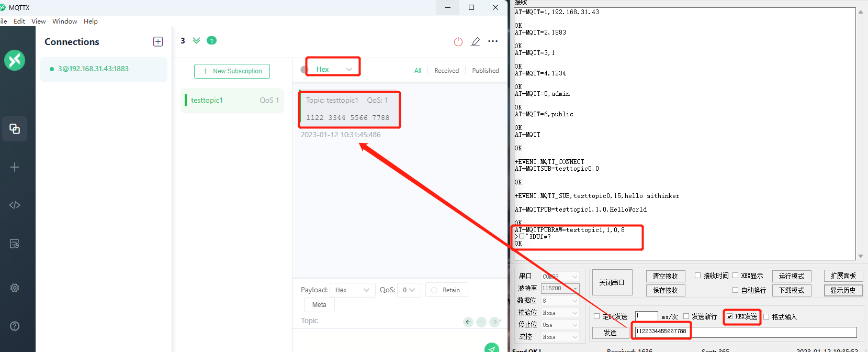Enable the 格式输入 checkbox
Viewport: 868px width, 352px height.
(x=766, y=316)
